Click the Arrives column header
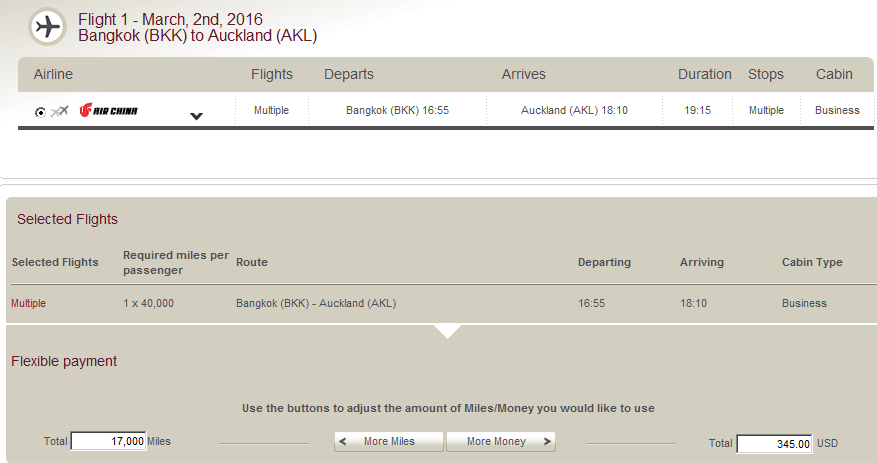The image size is (877, 463). 523,74
